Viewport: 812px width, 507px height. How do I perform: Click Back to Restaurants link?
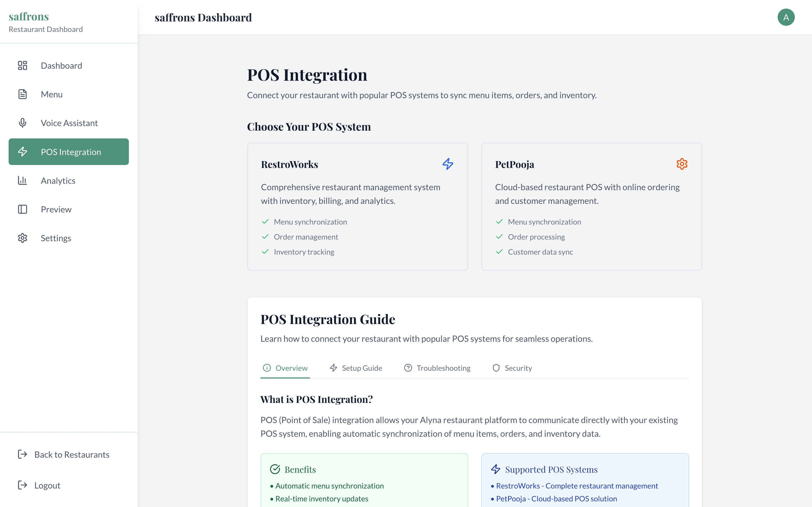tap(72, 454)
